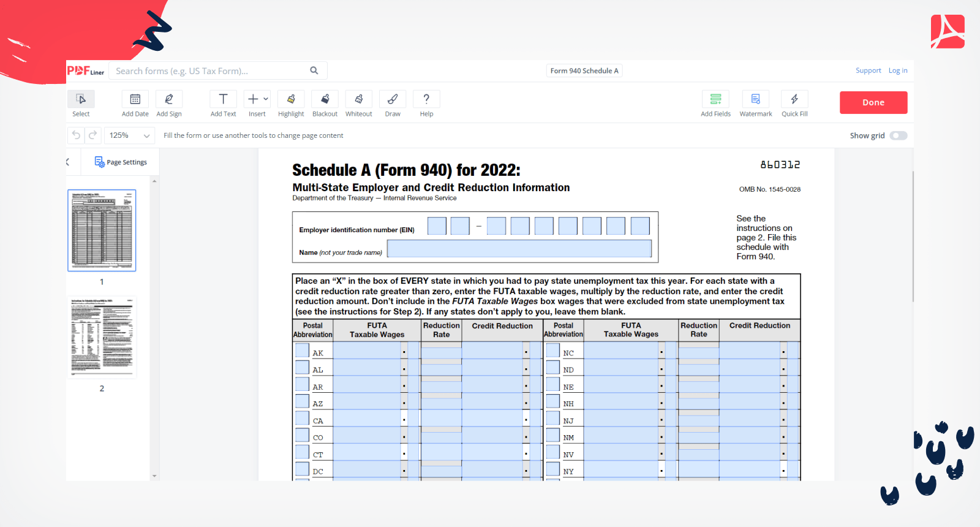Open page 2 thumbnail
This screenshot has height=527, width=980.
(102, 338)
